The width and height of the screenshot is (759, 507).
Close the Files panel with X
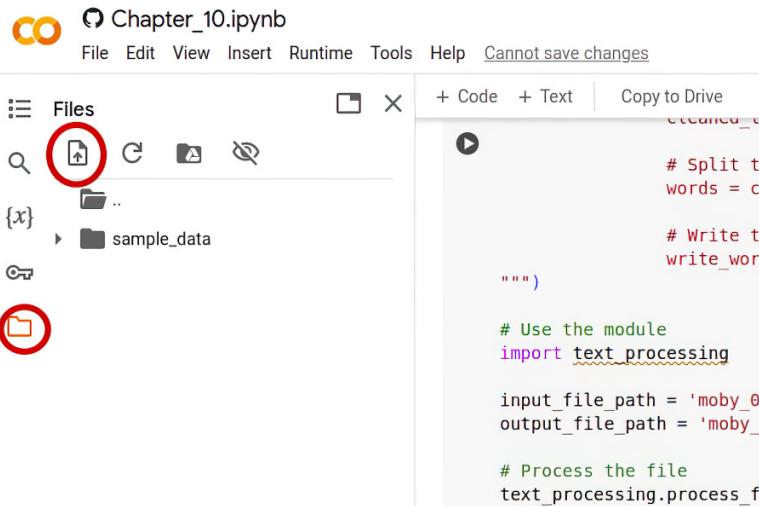(x=393, y=103)
